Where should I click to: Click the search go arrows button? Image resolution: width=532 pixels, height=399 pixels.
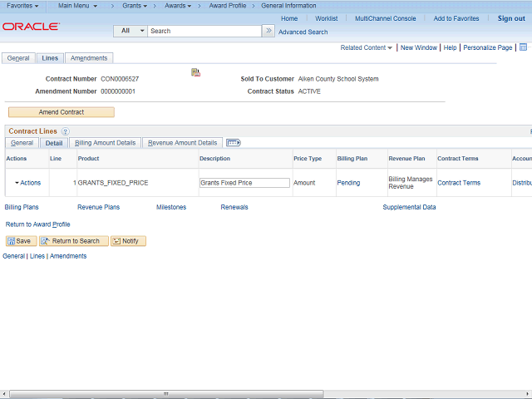point(268,31)
